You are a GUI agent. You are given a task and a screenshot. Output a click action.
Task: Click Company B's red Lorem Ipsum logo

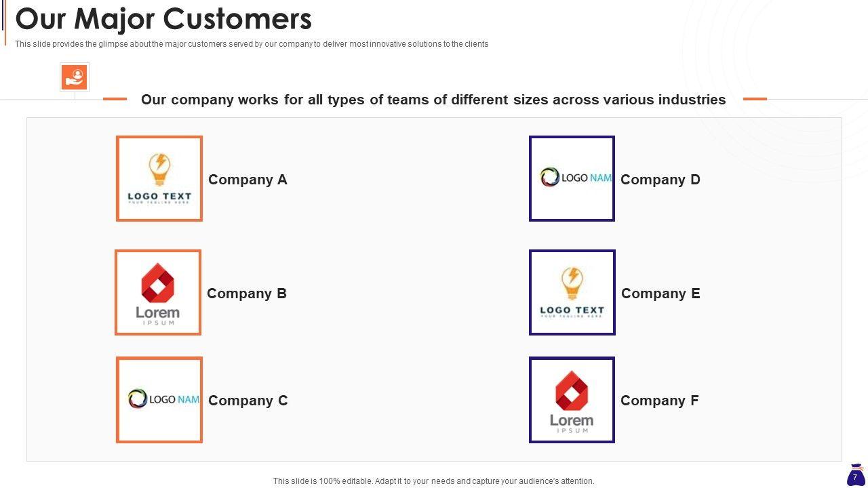(x=158, y=293)
